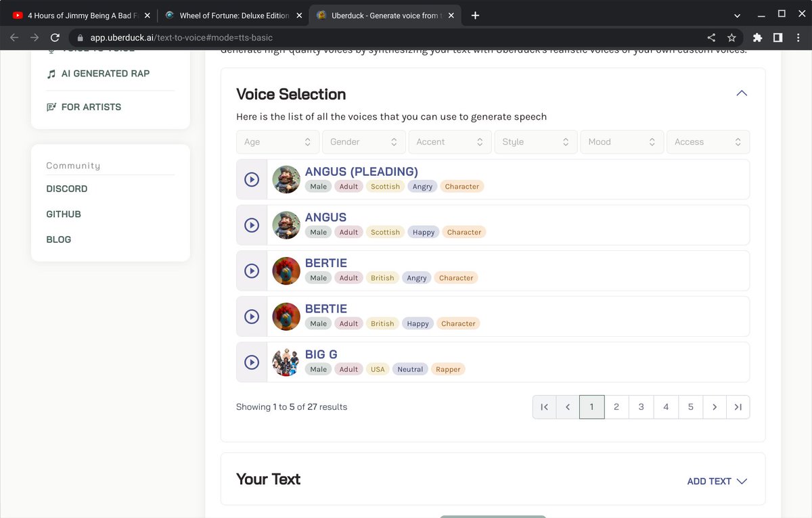Click the ANGUS (PLEADING) avatar thumbnail
Image resolution: width=812 pixels, height=518 pixels.
(286, 179)
